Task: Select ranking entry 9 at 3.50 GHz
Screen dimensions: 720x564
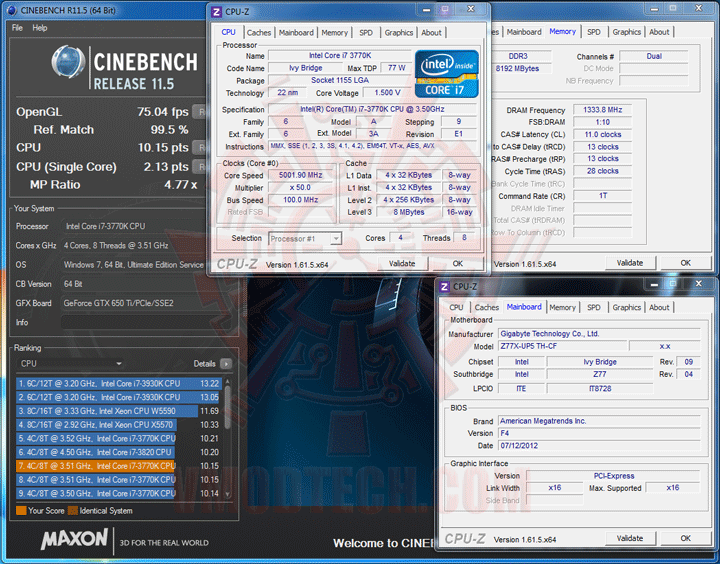Action: coord(119,494)
